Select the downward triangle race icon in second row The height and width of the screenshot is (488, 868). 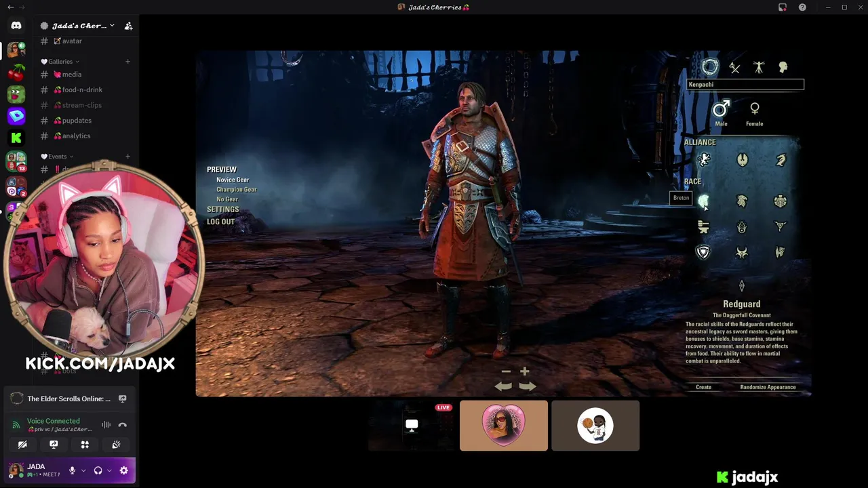click(x=781, y=227)
